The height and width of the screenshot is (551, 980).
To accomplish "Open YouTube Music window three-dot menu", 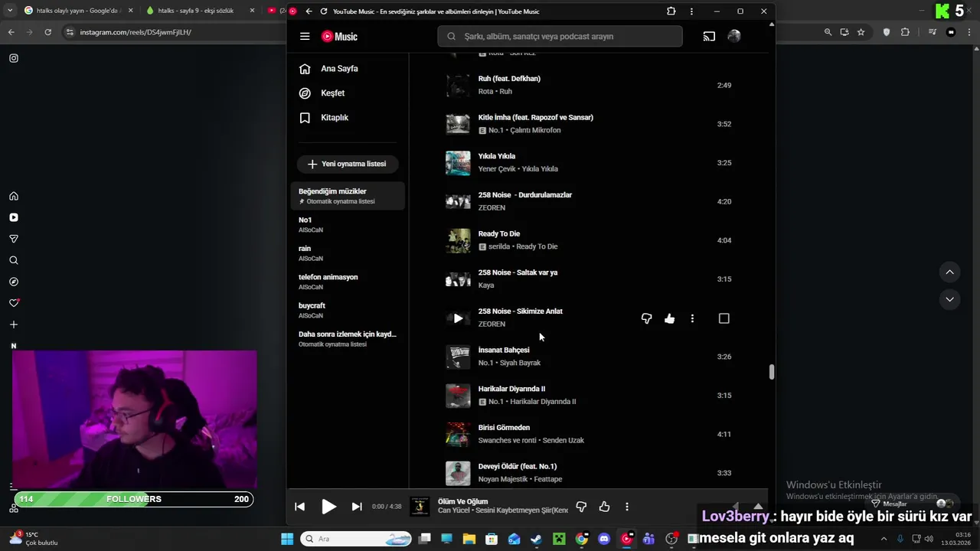I will coord(691,11).
